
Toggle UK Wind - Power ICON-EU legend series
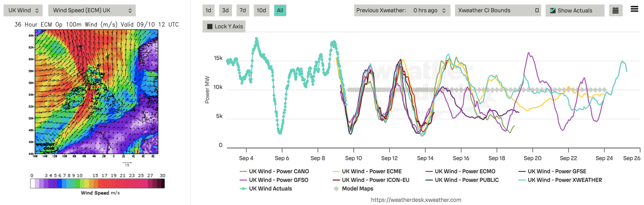point(371,180)
